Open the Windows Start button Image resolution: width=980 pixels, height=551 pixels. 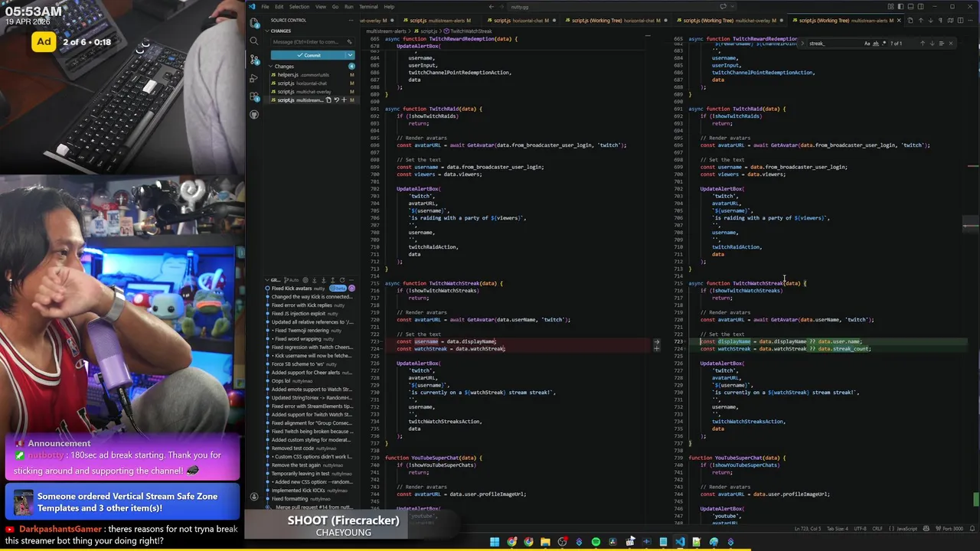click(494, 542)
